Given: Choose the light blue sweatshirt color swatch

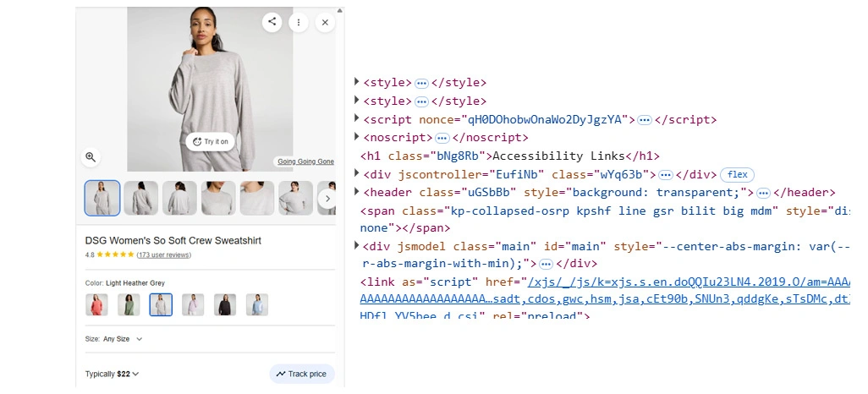Looking at the screenshot, I should coord(257,304).
